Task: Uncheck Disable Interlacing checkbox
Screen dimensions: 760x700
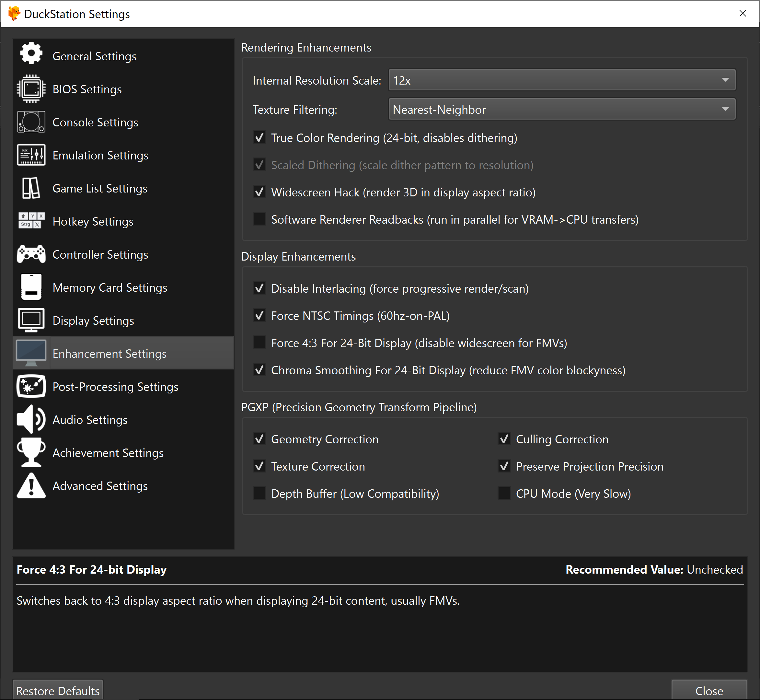Action: tap(259, 288)
